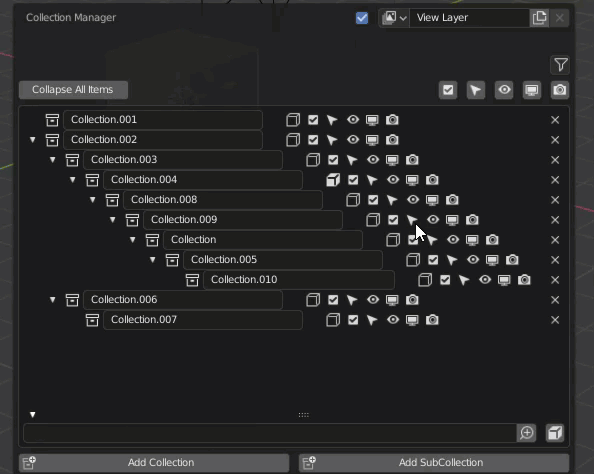Uncheck the exclude checkbox for Collection.001
This screenshot has height=474, width=594.
tap(313, 120)
